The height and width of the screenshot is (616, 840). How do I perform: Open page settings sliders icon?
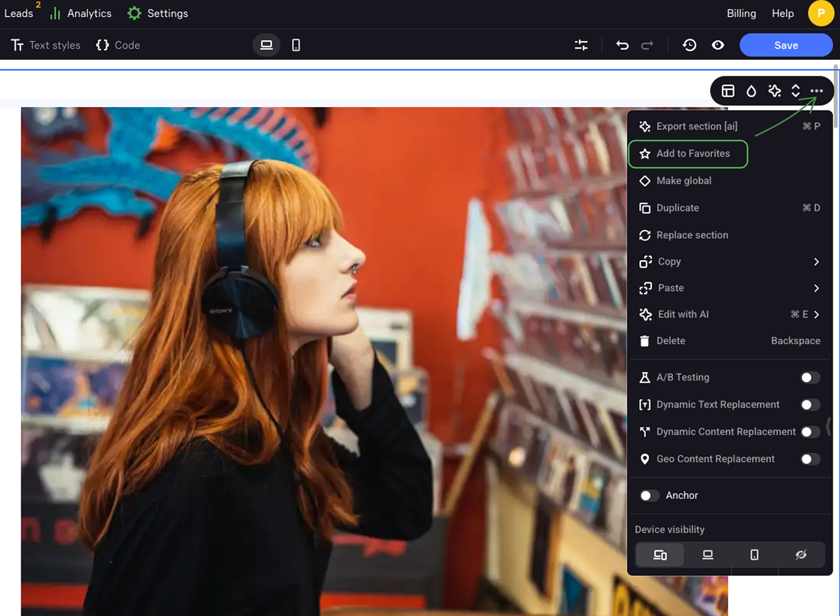click(x=581, y=45)
